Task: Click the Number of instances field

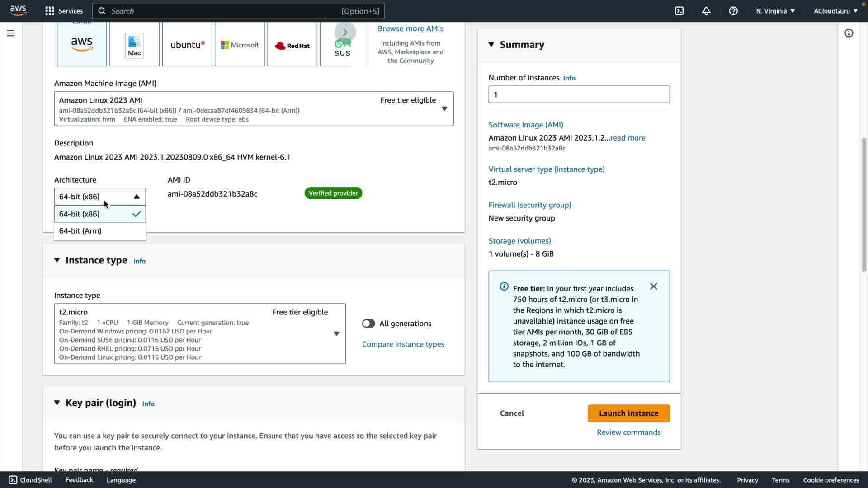Action: [x=579, y=94]
